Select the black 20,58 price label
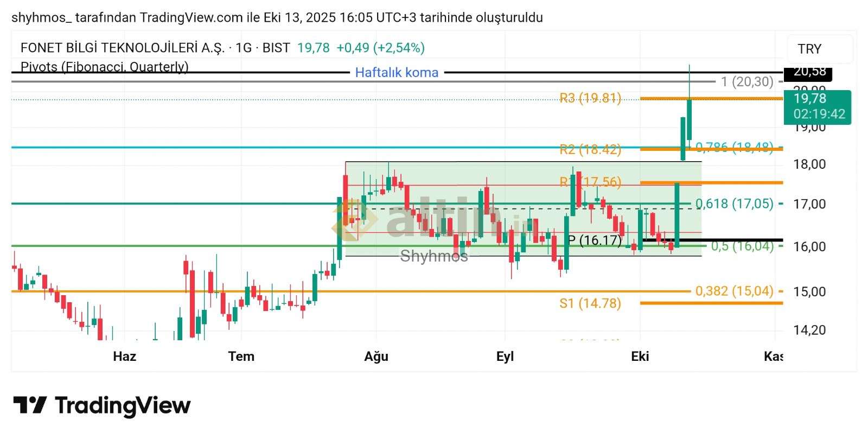 (808, 72)
